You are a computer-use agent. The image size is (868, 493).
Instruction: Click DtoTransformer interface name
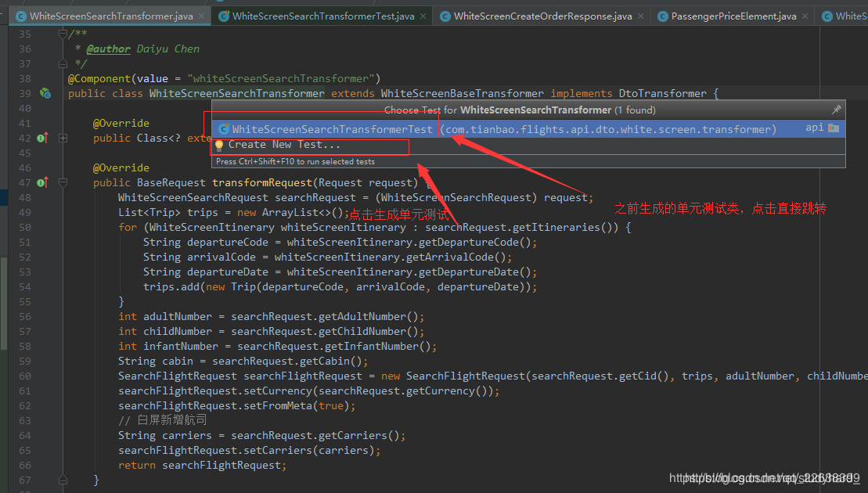click(x=663, y=93)
